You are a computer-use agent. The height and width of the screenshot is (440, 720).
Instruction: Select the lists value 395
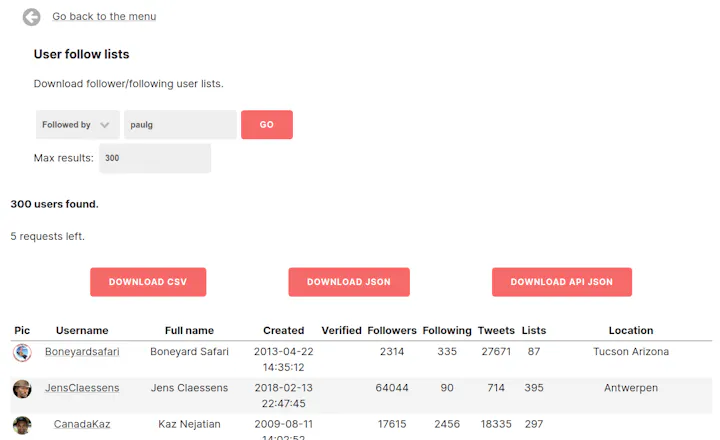pyautogui.click(x=534, y=388)
